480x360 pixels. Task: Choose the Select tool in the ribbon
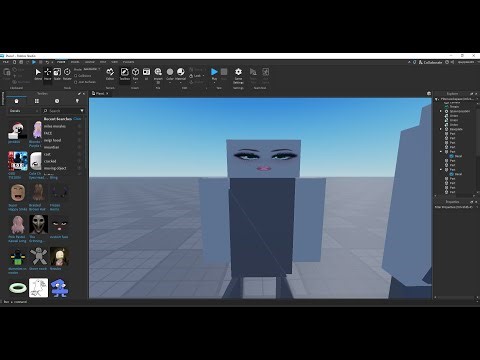(x=38, y=74)
